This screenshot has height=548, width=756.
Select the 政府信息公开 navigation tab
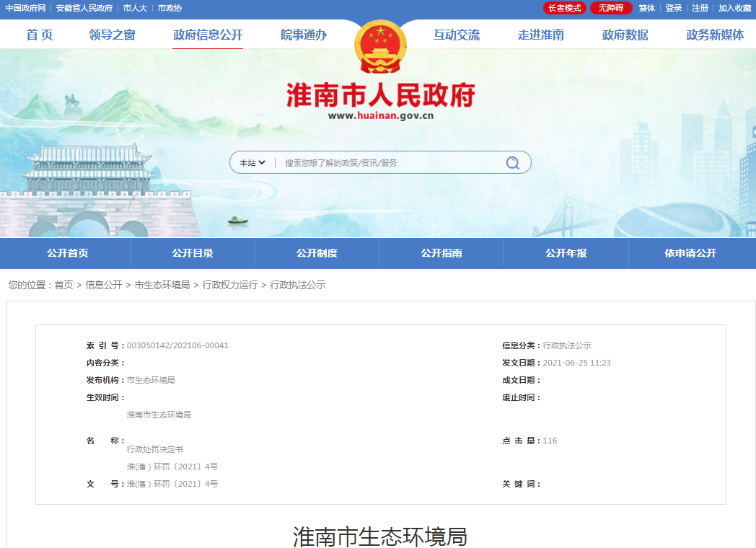[x=208, y=33]
